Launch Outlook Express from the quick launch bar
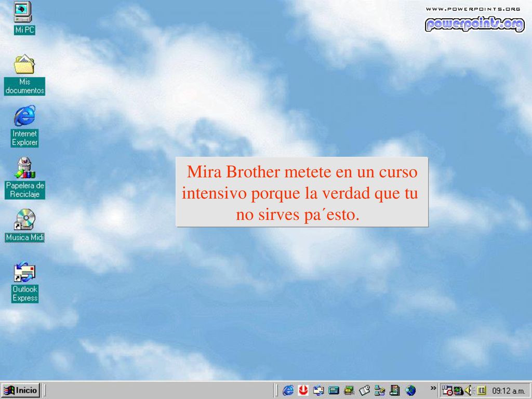The width and height of the screenshot is (532, 399). 318,391
